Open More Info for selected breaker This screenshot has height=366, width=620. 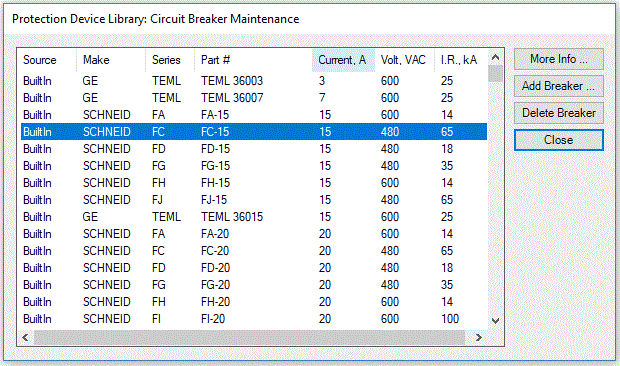(559, 59)
